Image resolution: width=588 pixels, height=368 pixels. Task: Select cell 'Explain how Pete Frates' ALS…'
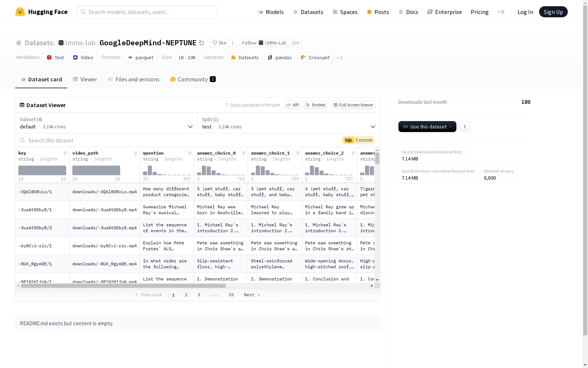click(x=167, y=246)
